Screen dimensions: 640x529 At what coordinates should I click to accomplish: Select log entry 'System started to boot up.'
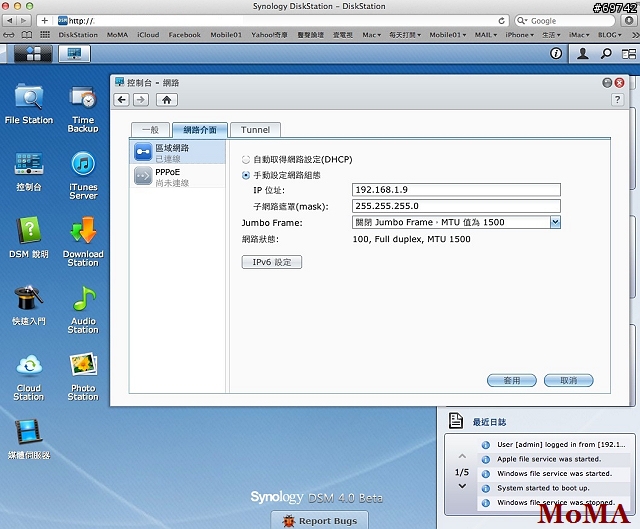coord(553,488)
